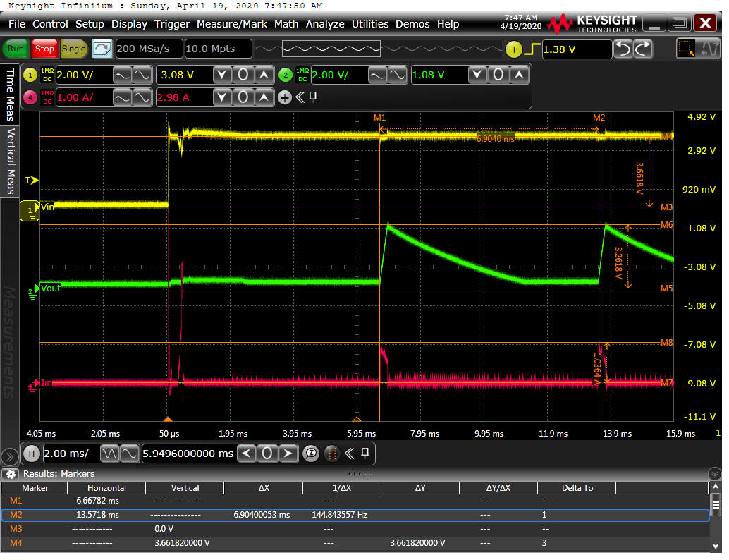The height and width of the screenshot is (560, 729).
Task: Open the Vertical Meas side tab
Action: (10, 161)
